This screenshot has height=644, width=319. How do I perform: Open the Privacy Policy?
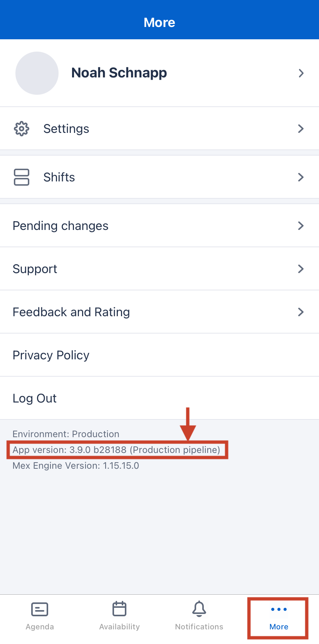pyautogui.click(x=50, y=355)
